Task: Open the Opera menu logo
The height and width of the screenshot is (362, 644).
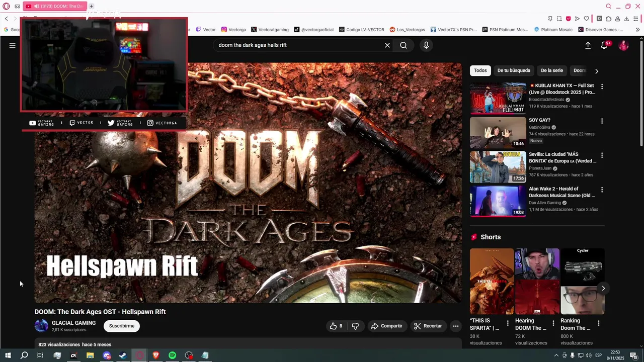Action: click(6, 6)
